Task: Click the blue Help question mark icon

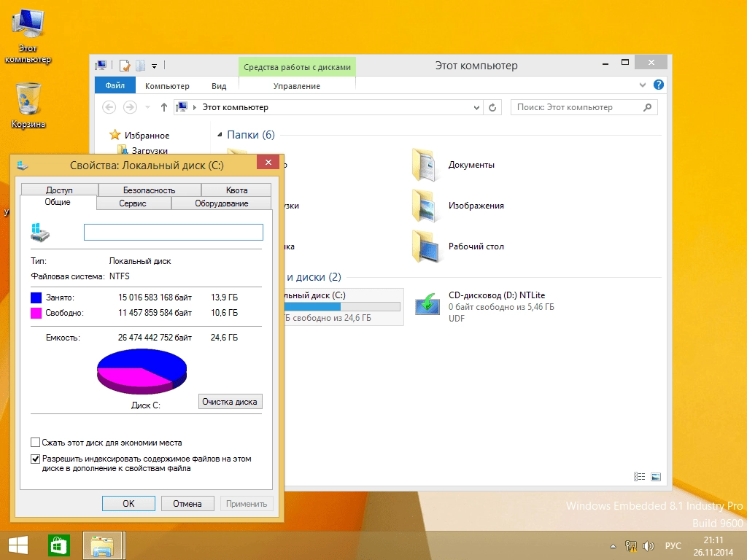Action: point(659,85)
